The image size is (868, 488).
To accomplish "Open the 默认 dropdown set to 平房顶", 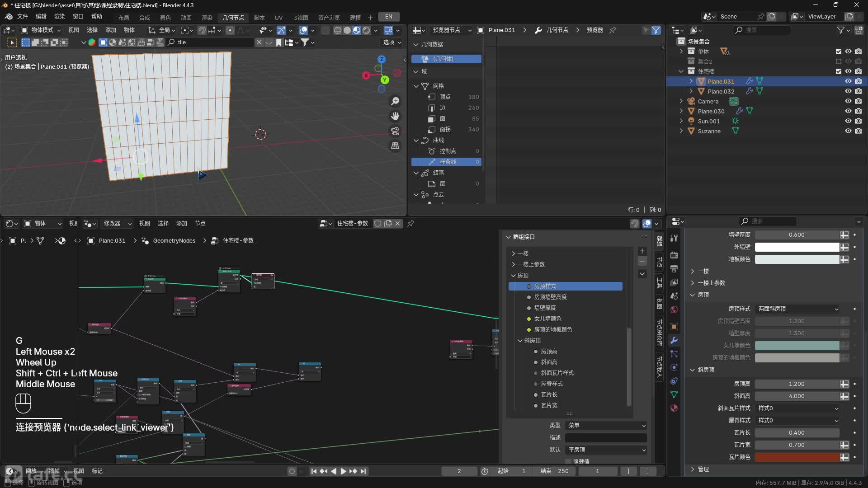I will (606, 450).
